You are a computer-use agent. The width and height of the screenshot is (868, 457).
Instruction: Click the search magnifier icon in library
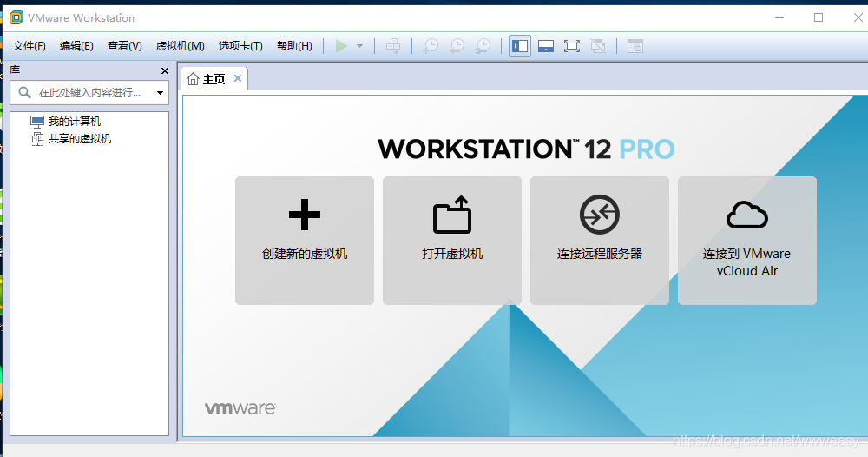pos(24,92)
